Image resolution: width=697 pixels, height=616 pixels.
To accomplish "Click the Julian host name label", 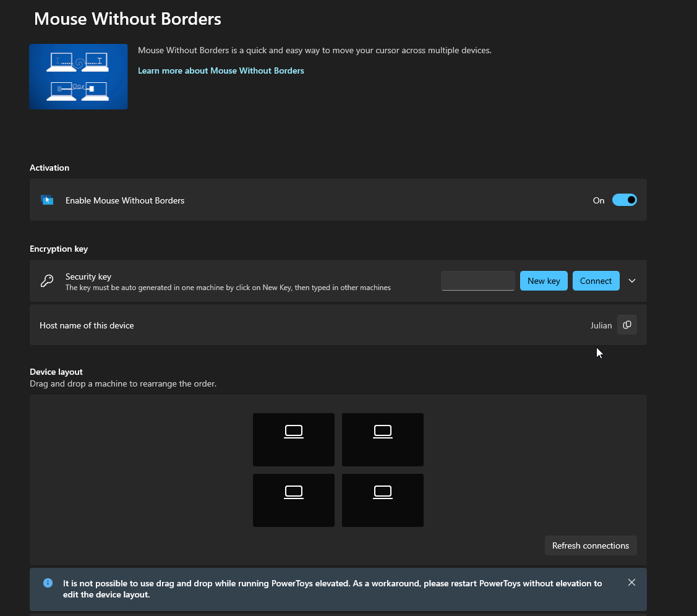I will (x=601, y=325).
